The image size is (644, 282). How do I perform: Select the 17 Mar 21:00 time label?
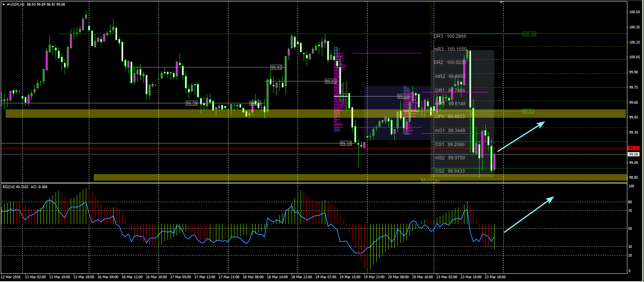coord(229,277)
